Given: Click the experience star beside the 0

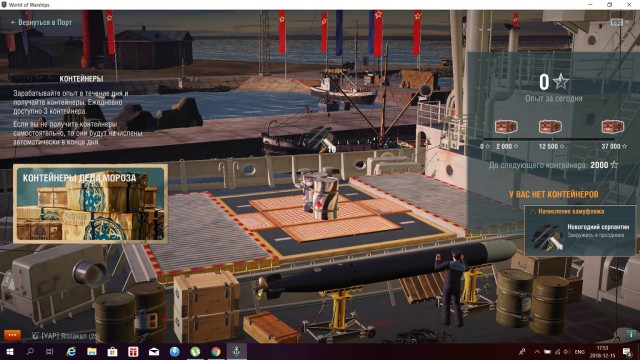Looking at the screenshot, I should click(x=561, y=82).
